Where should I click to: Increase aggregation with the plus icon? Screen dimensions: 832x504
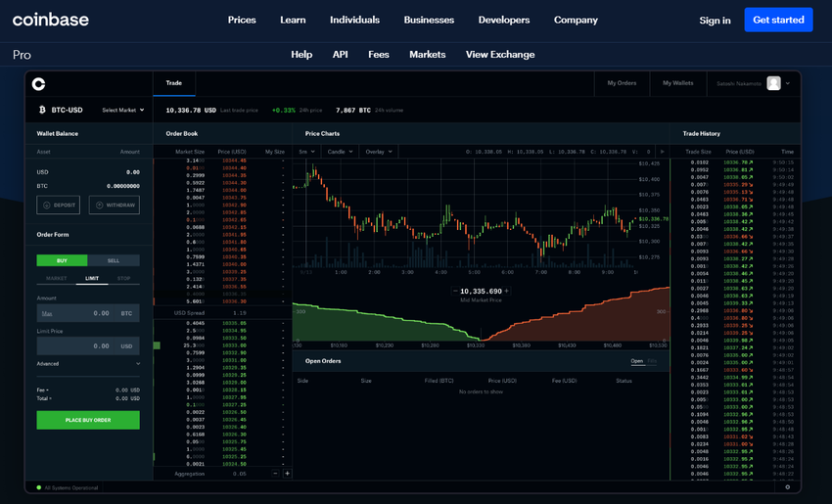pyautogui.click(x=287, y=474)
